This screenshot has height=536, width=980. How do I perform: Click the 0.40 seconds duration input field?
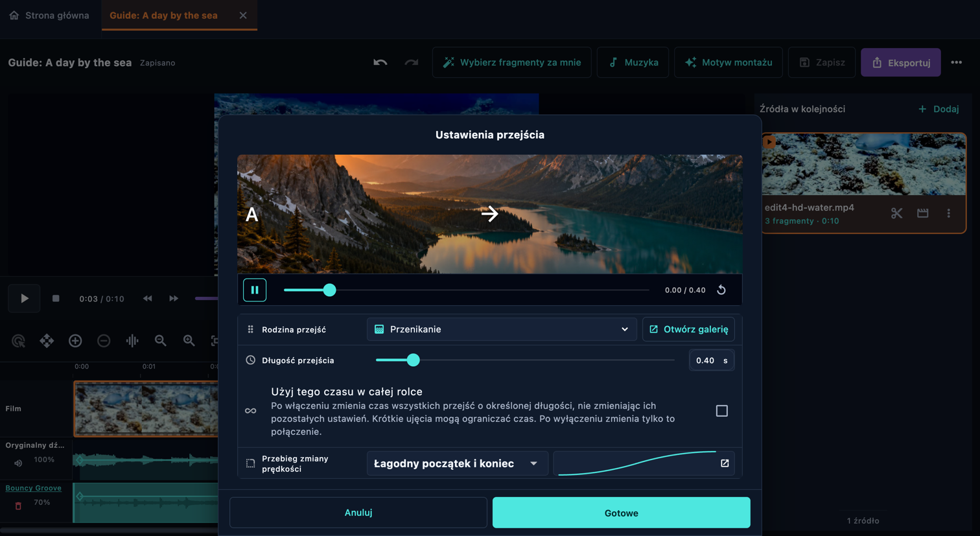coord(711,360)
